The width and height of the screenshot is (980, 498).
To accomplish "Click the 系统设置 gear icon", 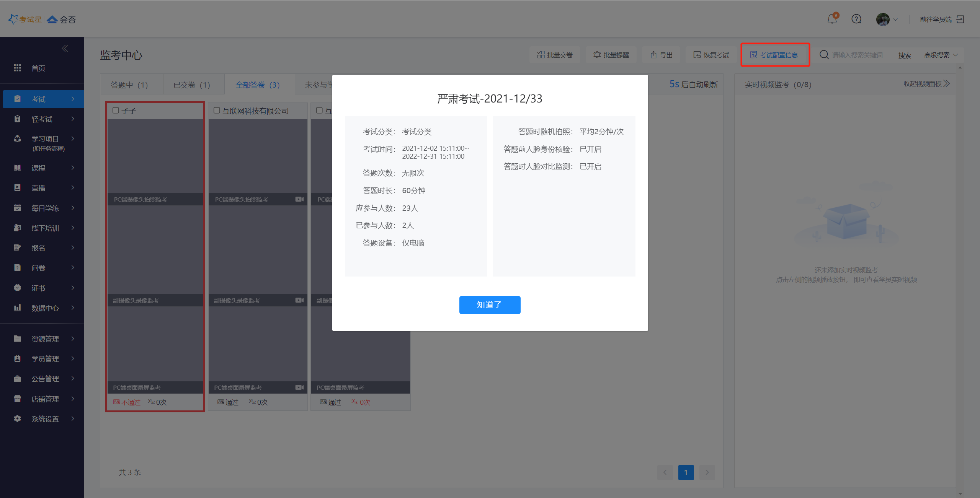I will pyautogui.click(x=18, y=419).
